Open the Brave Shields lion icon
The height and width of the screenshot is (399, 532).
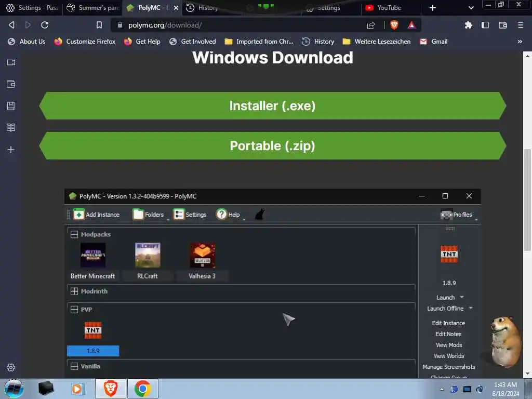coord(394,25)
